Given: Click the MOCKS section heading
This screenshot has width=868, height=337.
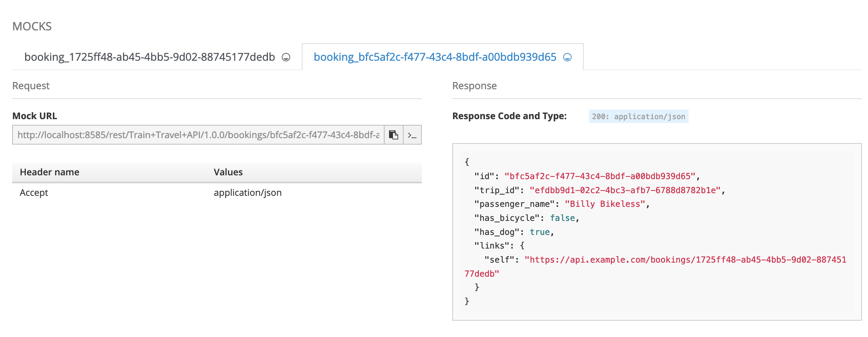Looking at the screenshot, I should pos(32,27).
